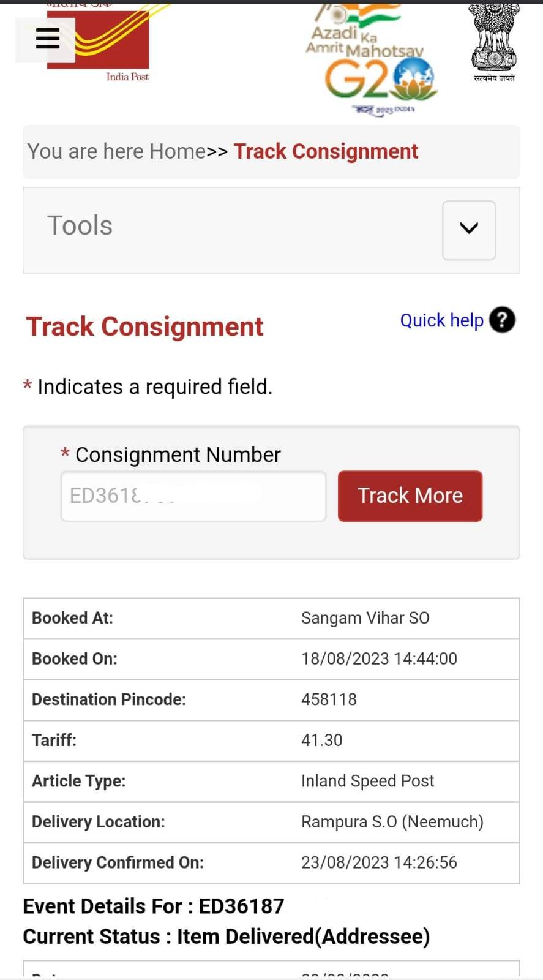Image resolution: width=543 pixels, height=980 pixels.
Task: Click the black question mark help icon
Action: click(x=502, y=320)
